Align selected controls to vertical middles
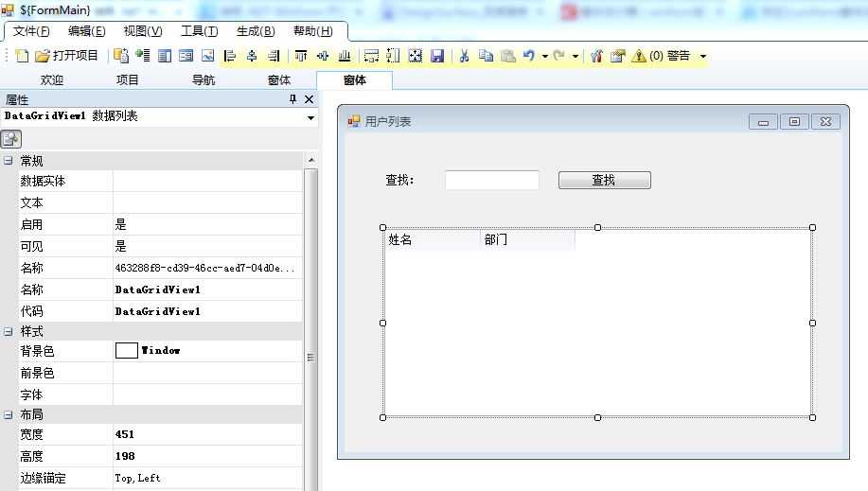Image resolution: width=868 pixels, height=491 pixels. coord(323,56)
